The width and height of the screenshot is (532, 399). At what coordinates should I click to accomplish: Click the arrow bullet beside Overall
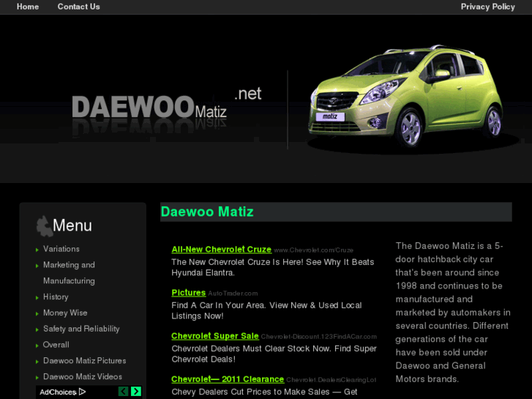(37, 346)
